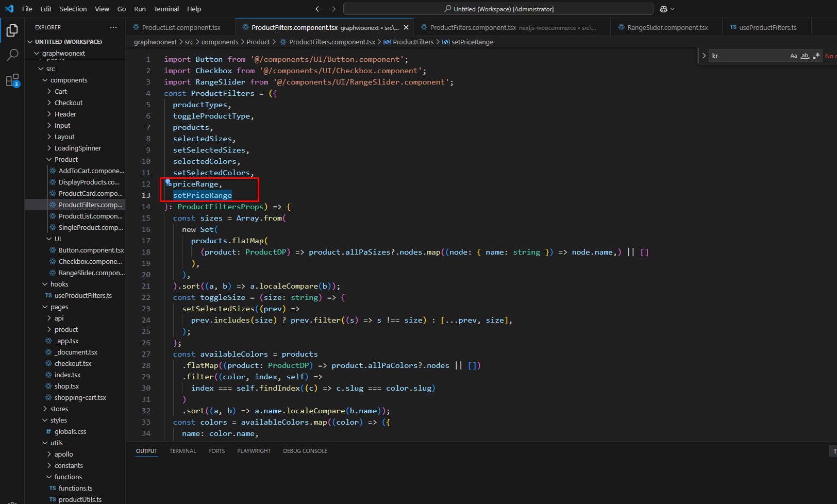
Task: Open Explorer more actions ellipsis menu
Action: pyautogui.click(x=113, y=27)
